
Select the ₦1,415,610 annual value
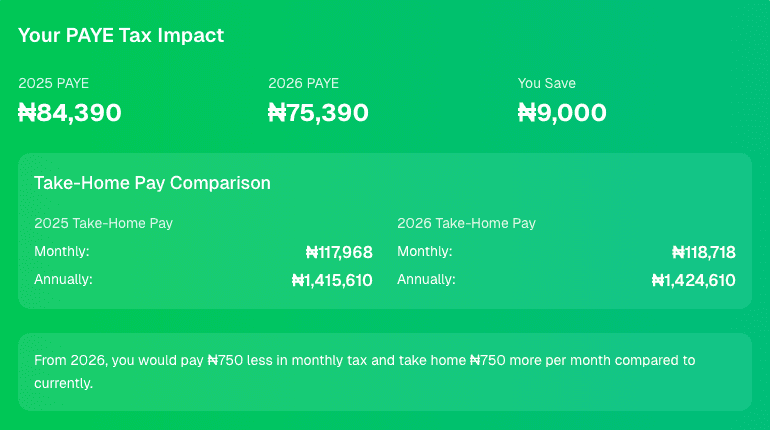[x=332, y=281]
